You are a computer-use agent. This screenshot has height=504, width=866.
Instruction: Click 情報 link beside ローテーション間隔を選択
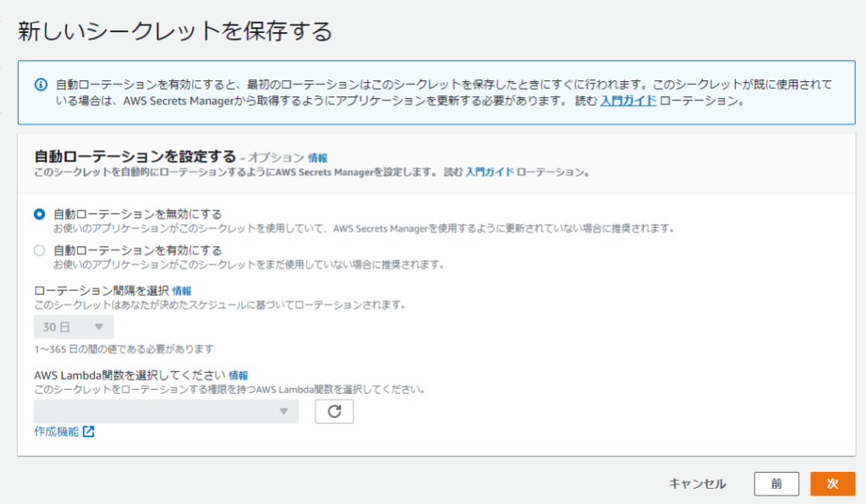(x=182, y=291)
